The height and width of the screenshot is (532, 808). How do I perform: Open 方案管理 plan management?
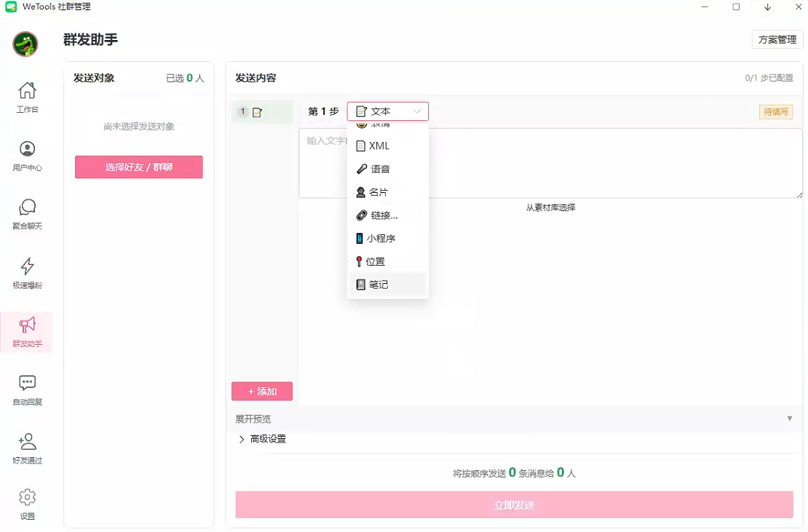coord(777,40)
